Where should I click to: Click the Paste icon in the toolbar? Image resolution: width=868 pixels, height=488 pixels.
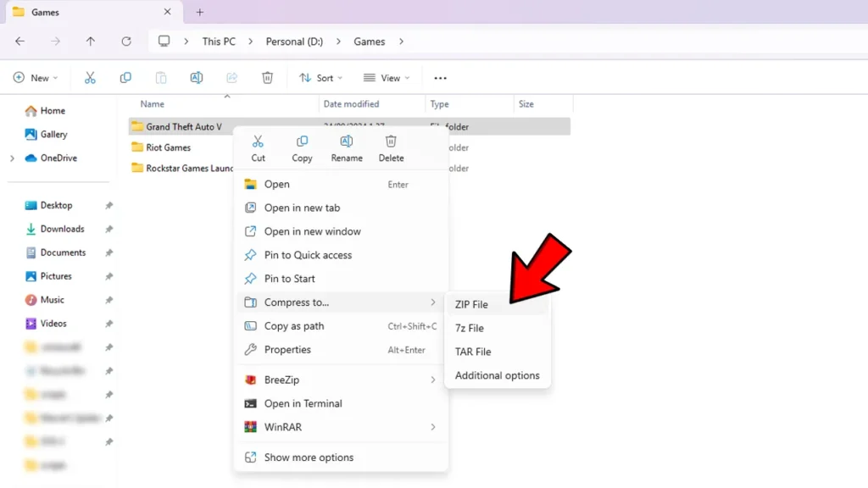[161, 77]
